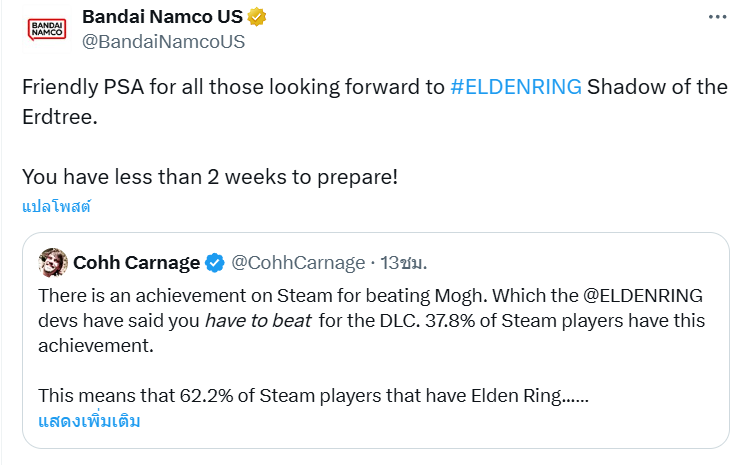750x465 pixels.
Task: Click the gold verified badge
Action: click(x=257, y=17)
